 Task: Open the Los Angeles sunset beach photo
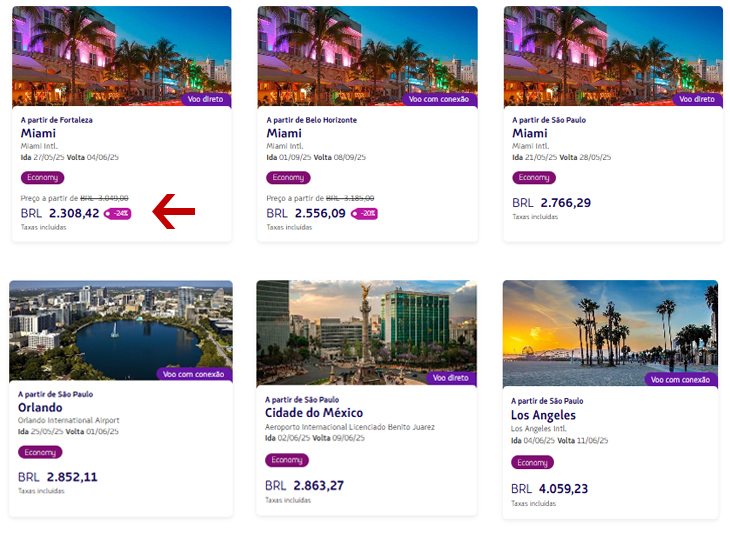[610, 333]
